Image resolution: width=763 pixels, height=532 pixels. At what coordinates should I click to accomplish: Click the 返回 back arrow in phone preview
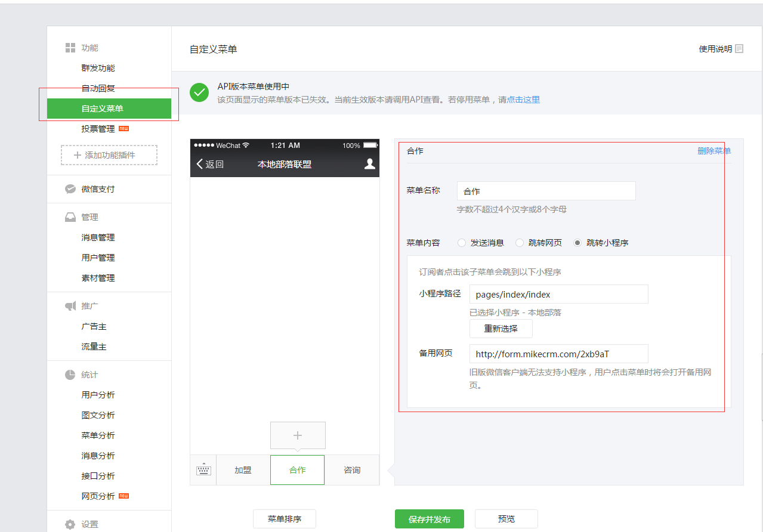point(200,164)
